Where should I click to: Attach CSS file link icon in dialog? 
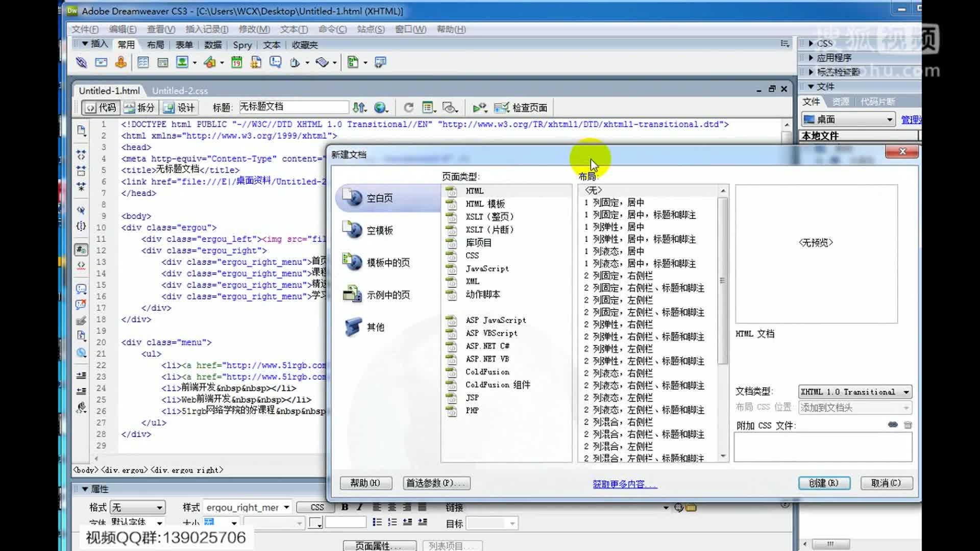click(x=893, y=424)
